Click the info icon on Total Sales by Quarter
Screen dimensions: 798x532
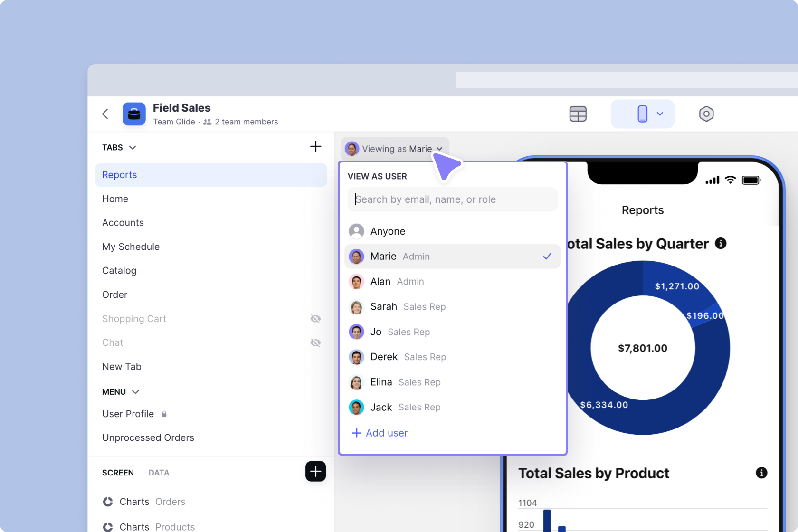721,243
